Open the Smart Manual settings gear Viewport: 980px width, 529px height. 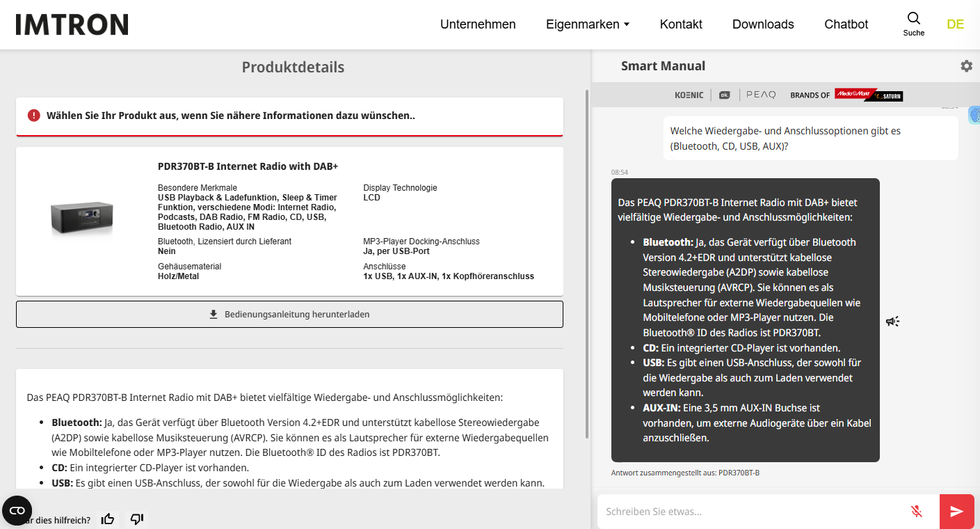[966, 65]
